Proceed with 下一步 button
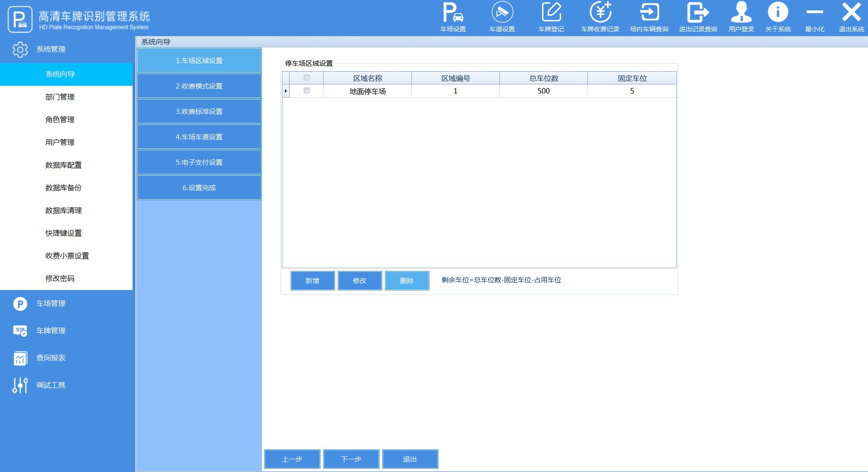Screen dimensions: 868x472 tap(351, 459)
